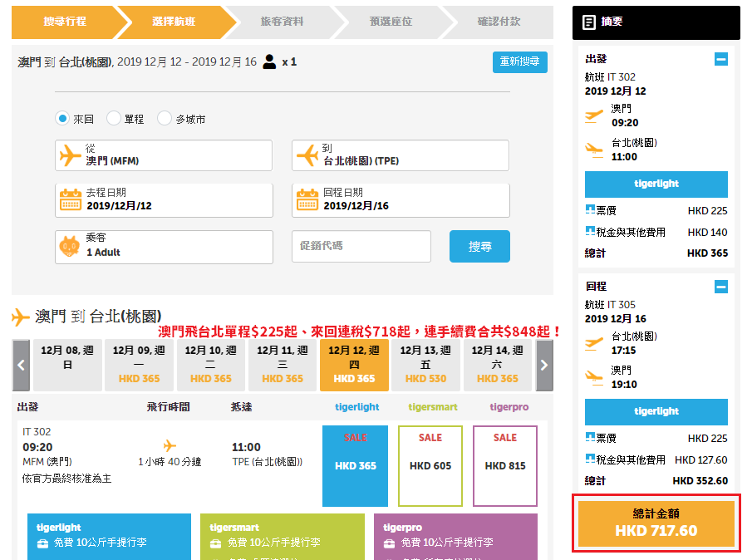
Task: Choose tigerlight fare HKD 365
Action: coord(356,466)
